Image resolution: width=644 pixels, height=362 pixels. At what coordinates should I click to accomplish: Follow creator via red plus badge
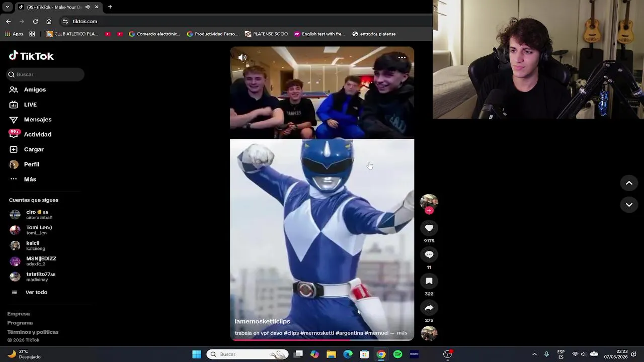(429, 211)
